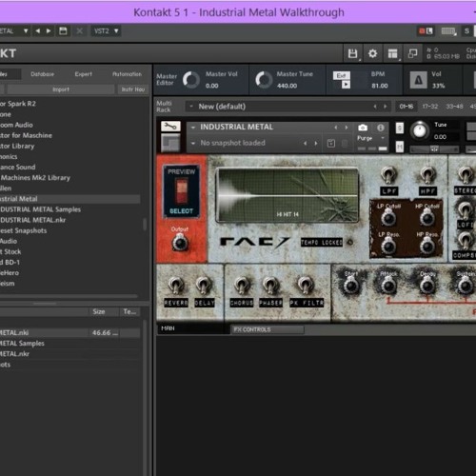This screenshot has height=476, width=476.
Task: Flip the HPF toggle switch
Action: coord(427,175)
